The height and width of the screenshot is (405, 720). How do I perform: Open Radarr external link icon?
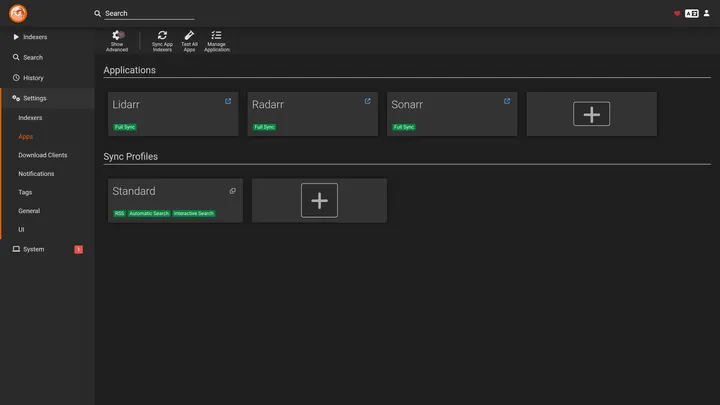click(367, 101)
